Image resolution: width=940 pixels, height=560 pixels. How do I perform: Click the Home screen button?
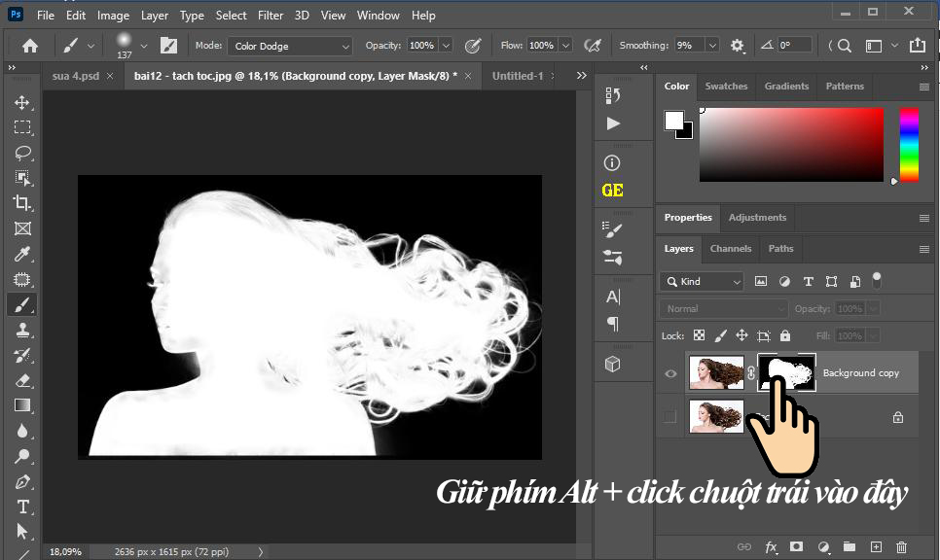[x=28, y=45]
